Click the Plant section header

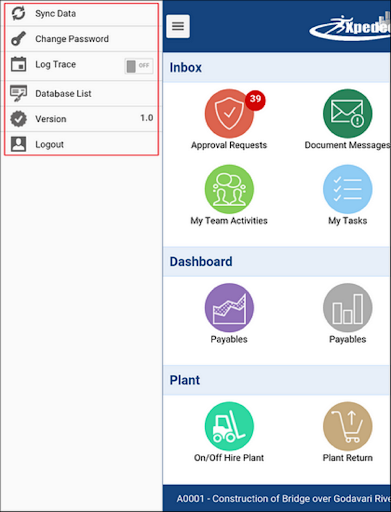coord(277,380)
